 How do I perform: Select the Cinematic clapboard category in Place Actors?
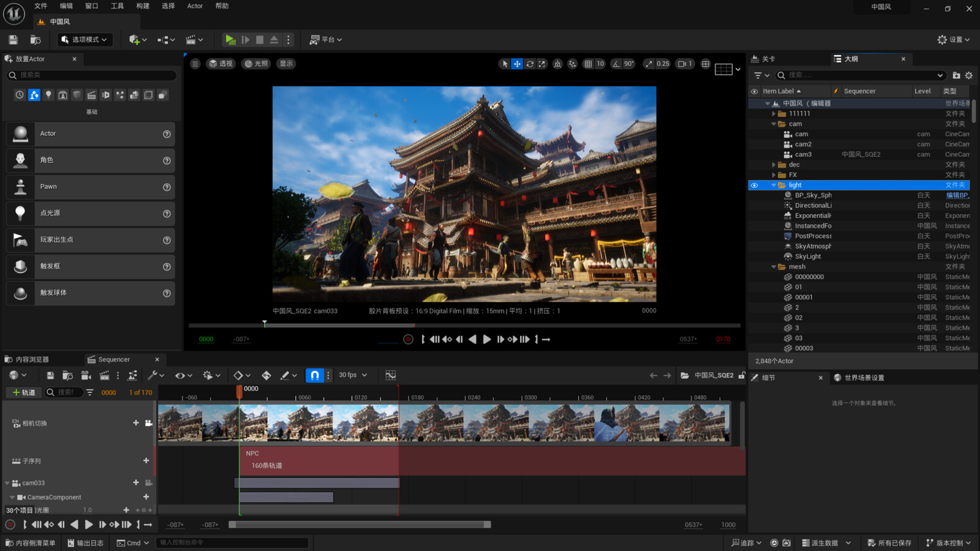pyautogui.click(x=91, y=95)
